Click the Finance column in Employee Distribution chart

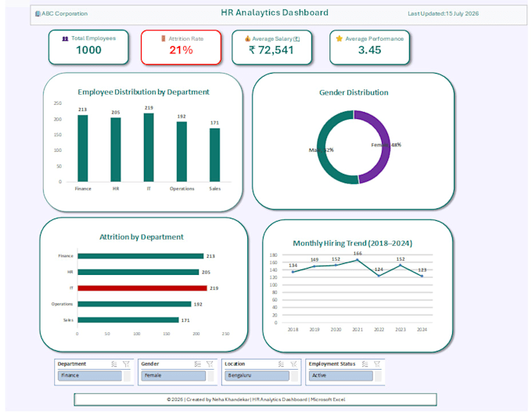point(83,148)
